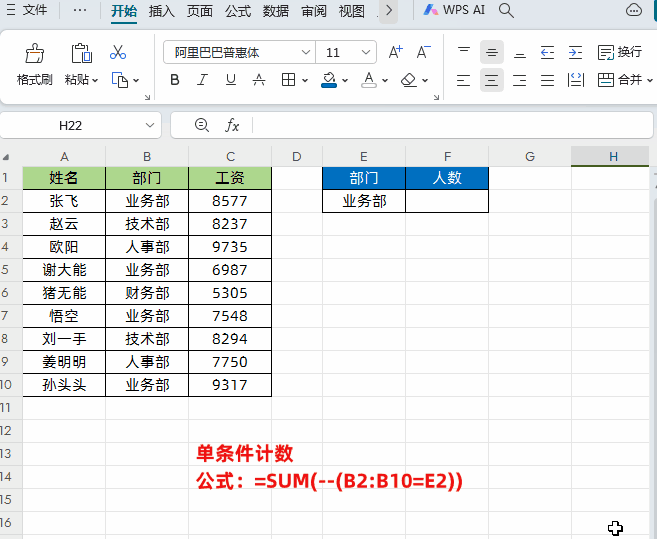657x539 pixels.
Task: Toggle Bold formatting
Action: pos(175,80)
